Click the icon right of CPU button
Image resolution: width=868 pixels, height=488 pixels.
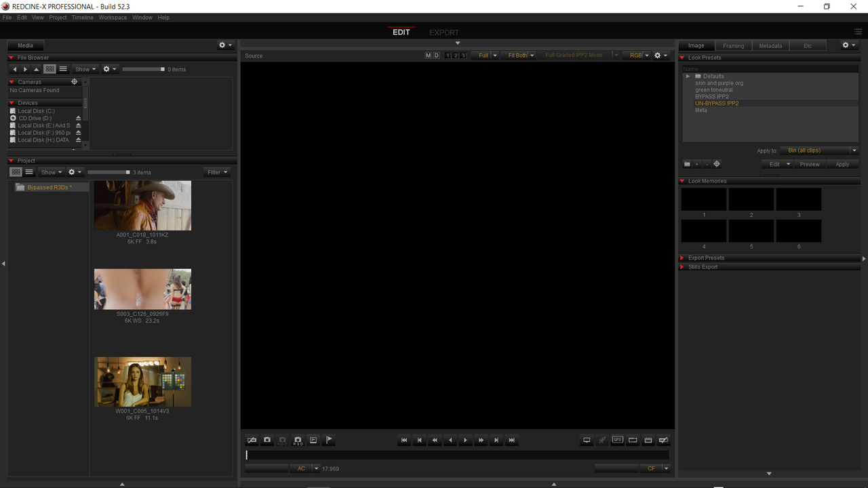pyautogui.click(x=633, y=440)
